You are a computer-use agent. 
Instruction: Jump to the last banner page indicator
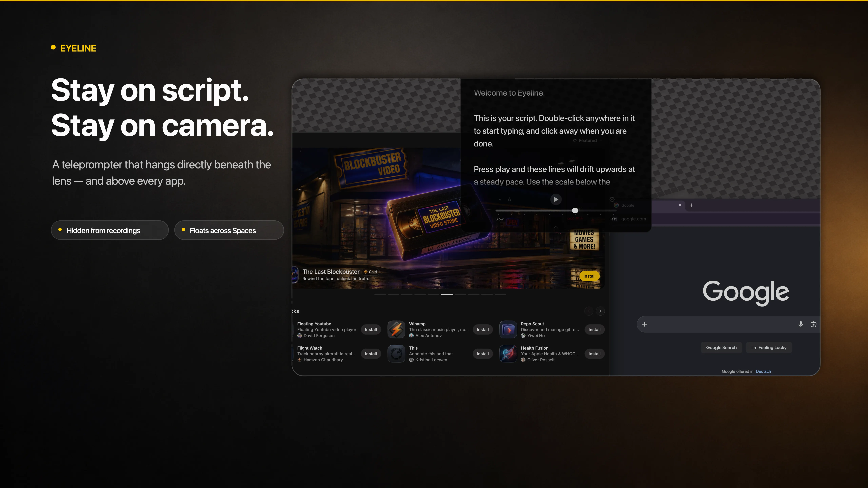[500, 294]
